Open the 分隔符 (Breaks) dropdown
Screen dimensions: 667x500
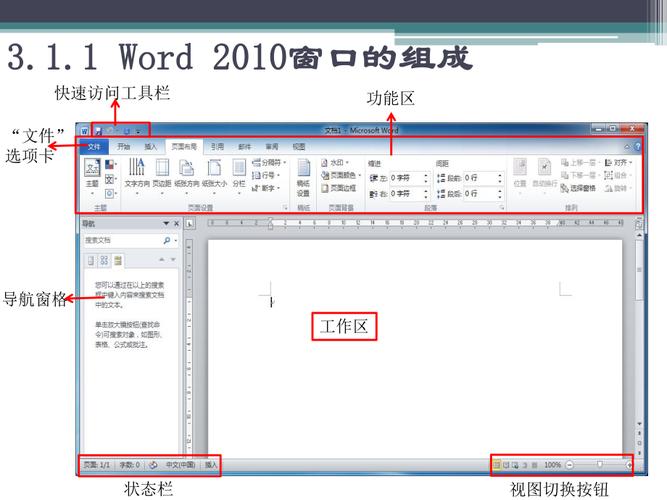(269, 163)
